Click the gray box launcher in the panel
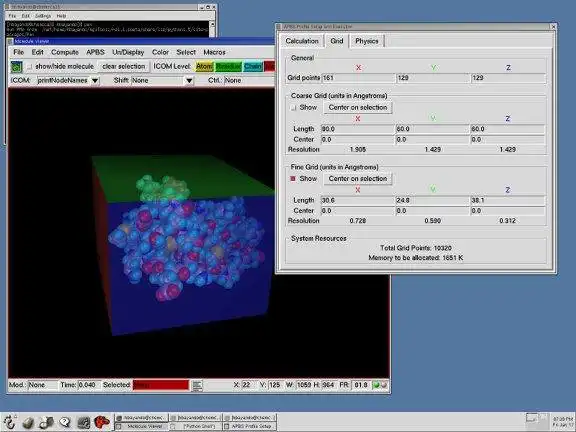This screenshot has height=432, width=576. pyautogui.click(x=29, y=422)
